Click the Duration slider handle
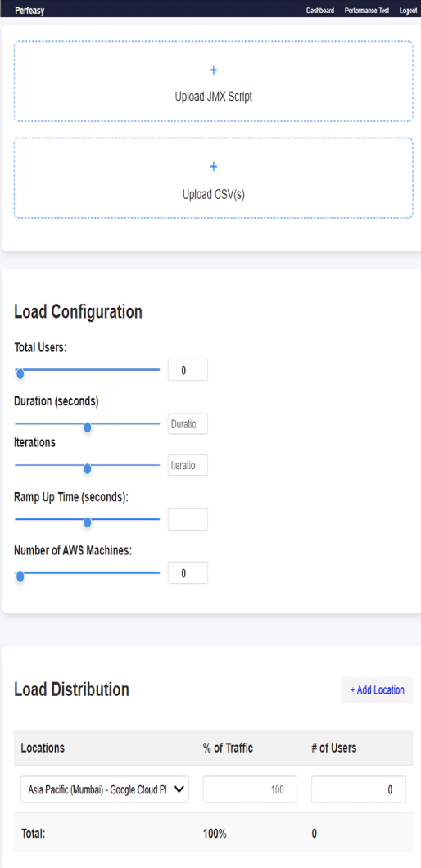The image size is (421, 868). point(87,427)
